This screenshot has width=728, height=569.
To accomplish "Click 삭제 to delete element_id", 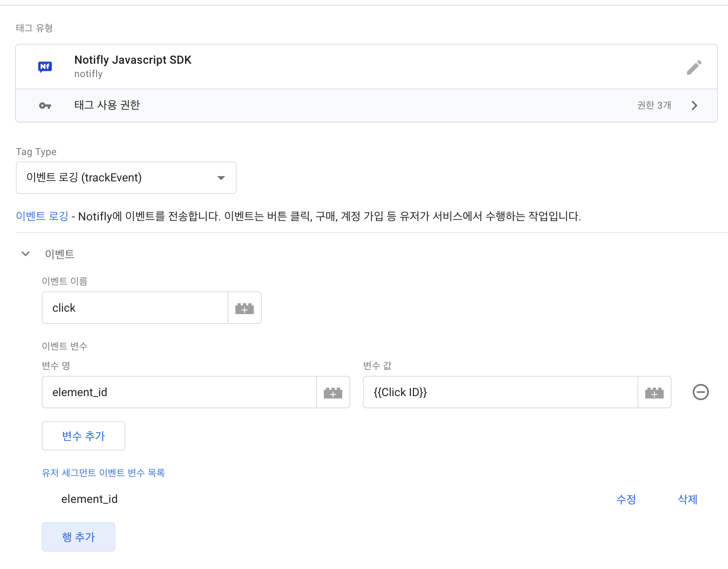I will point(687,500).
